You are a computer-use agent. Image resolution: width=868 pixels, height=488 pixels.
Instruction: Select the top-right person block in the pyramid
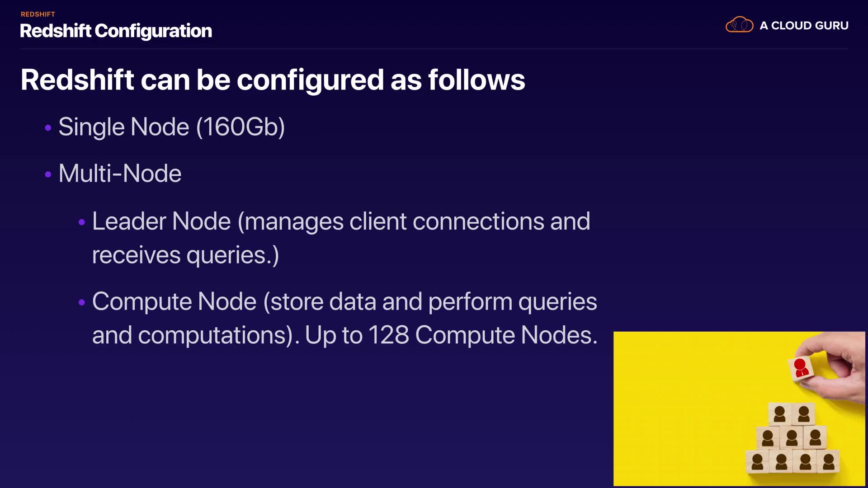pos(803,414)
